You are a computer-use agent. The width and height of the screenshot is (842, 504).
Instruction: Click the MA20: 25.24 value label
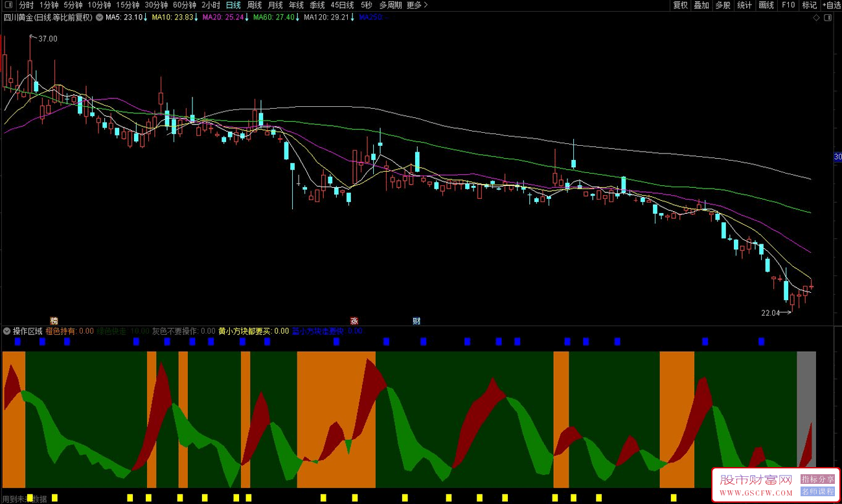point(223,17)
